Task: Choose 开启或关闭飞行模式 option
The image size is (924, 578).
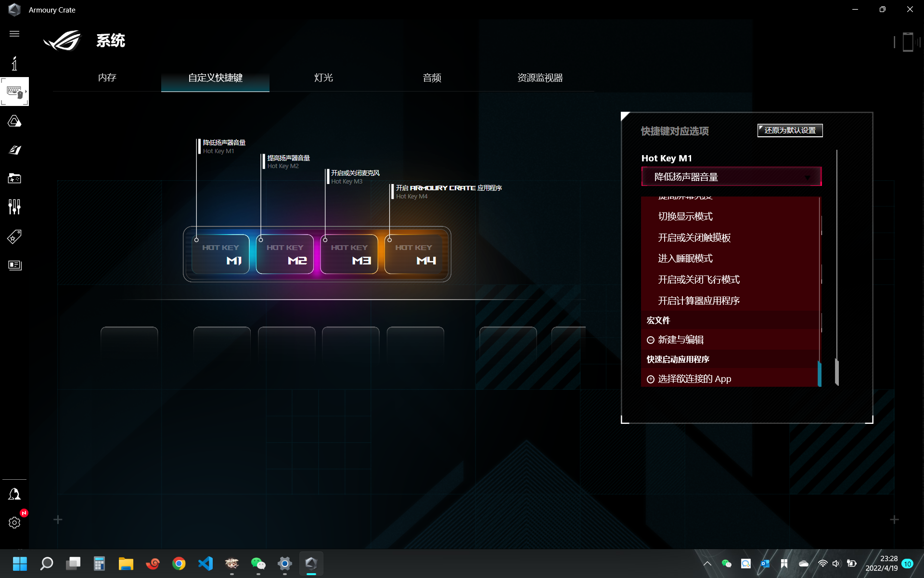Action: click(x=730, y=280)
